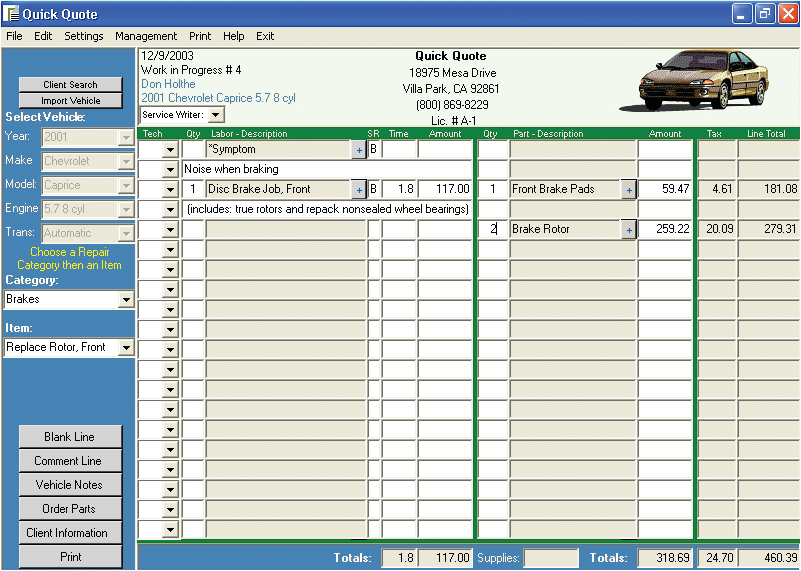Click the Don Holthe client name
The height and width of the screenshot is (571, 801).
click(x=168, y=84)
